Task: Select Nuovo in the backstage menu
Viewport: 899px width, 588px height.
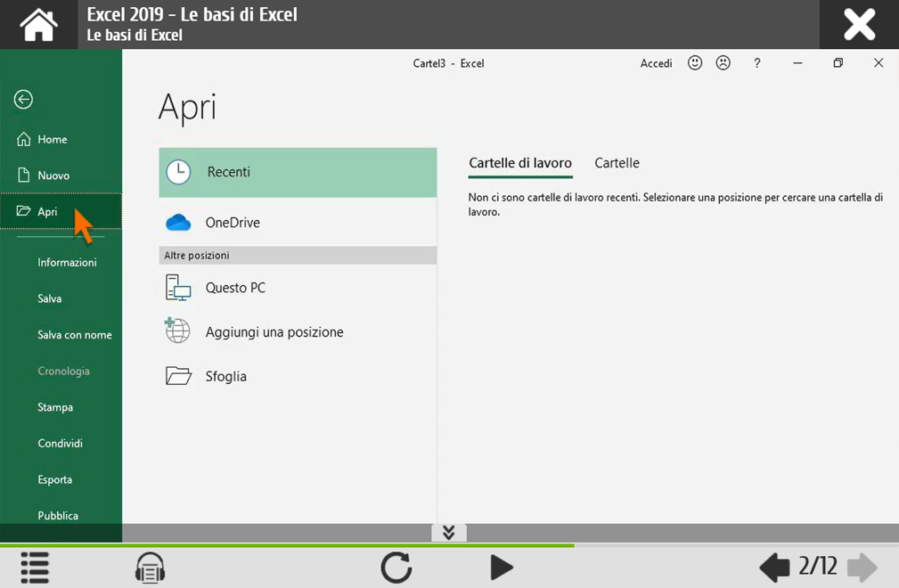Action: [x=61, y=176]
